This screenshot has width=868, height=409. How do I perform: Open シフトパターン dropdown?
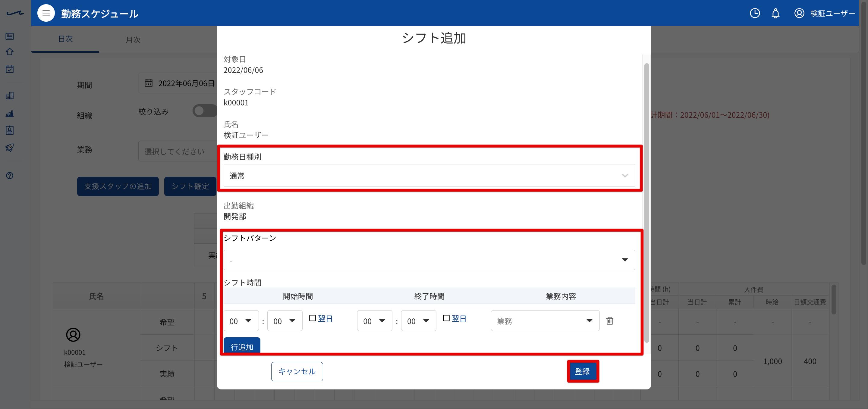pos(429,260)
